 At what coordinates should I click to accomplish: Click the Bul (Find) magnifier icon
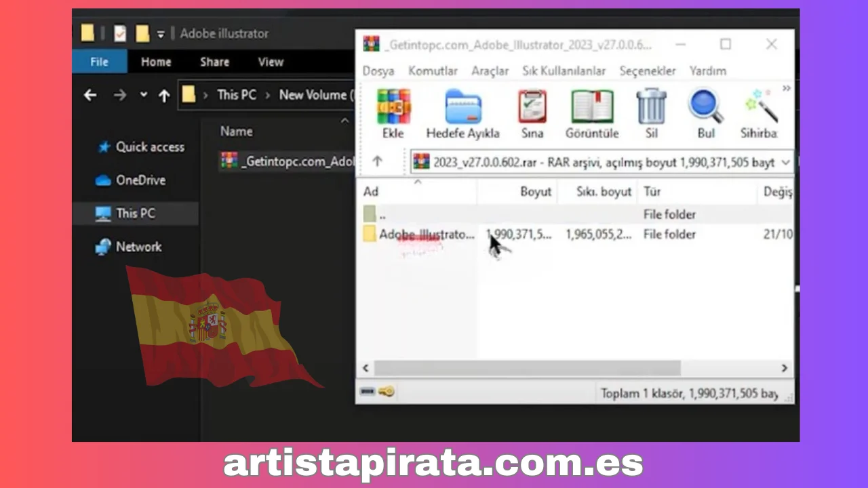706,114
